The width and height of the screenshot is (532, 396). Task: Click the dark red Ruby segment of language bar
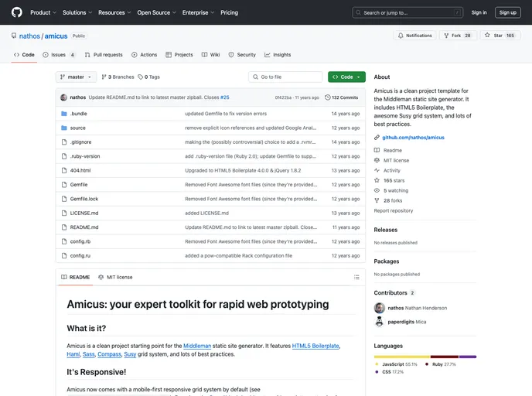coord(445,357)
